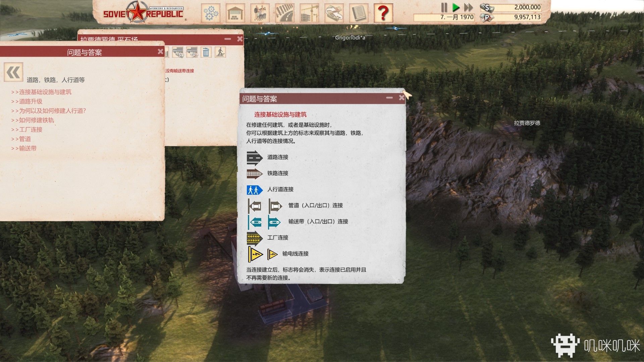Click the conveyor outlet connection icon
The image size is (644, 362).
(x=274, y=222)
